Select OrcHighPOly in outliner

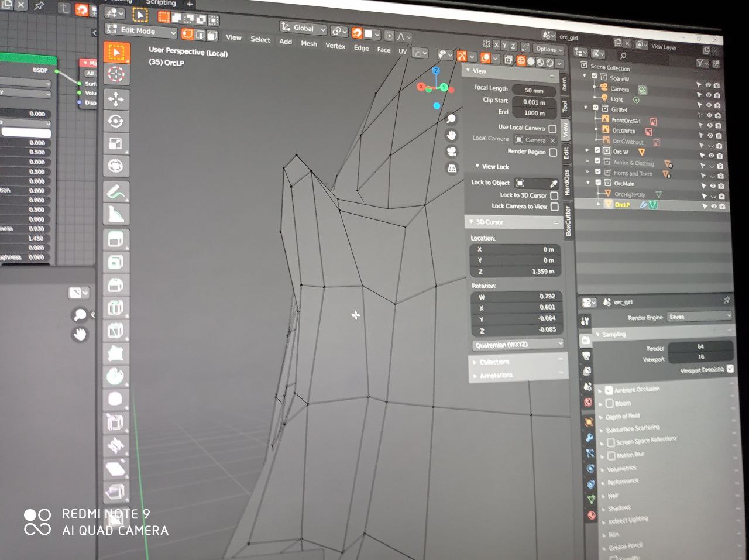click(x=630, y=194)
